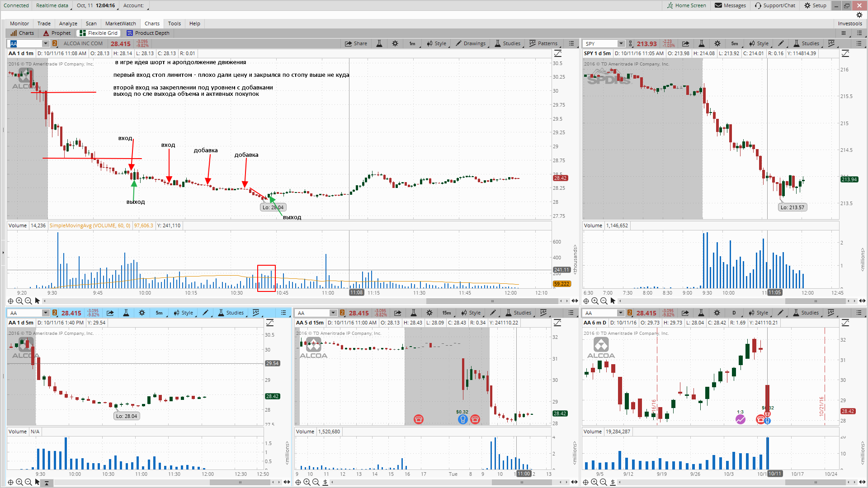Open SPY symbol dropdown arrow
Screen dimensions: 868x488
point(621,43)
